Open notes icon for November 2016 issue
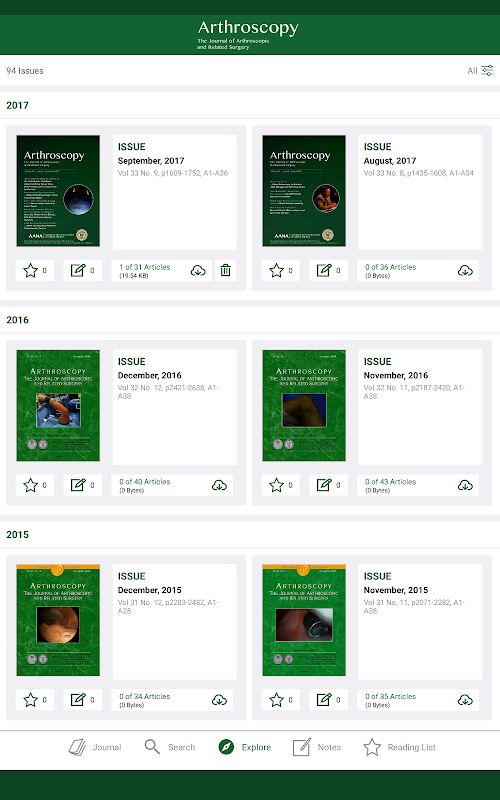Image resolution: width=500 pixels, height=800 pixels. [328, 485]
